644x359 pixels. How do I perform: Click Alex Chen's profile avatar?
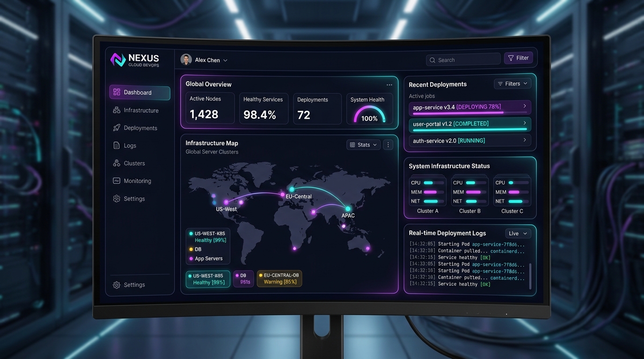pos(186,60)
